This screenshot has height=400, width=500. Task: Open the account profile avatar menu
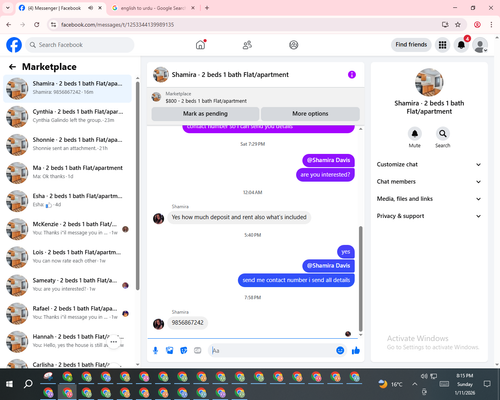click(480, 45)
